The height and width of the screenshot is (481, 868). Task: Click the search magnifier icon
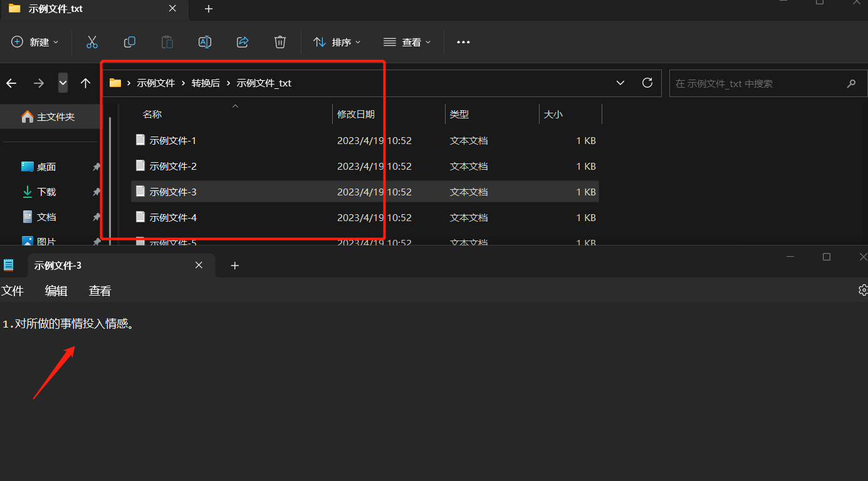tap(851, 83)
